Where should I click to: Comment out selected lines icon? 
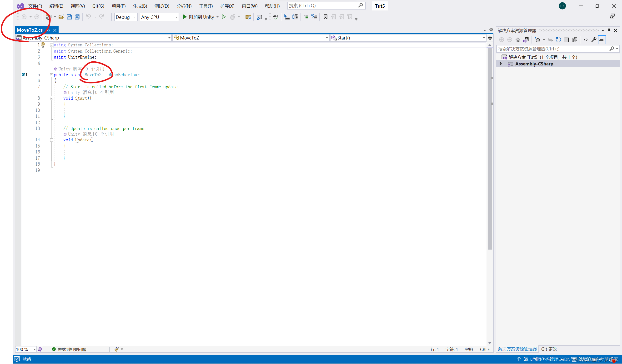tap(306, 17)
